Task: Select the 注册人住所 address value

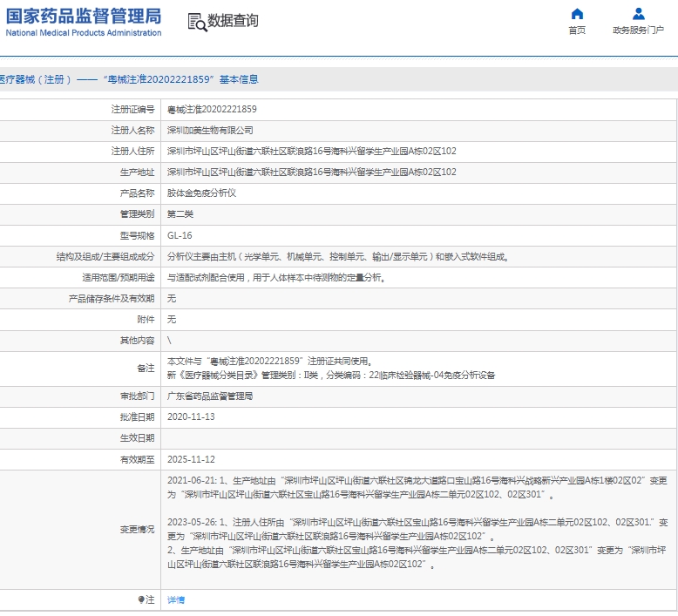Action: (x=312, y=151)
